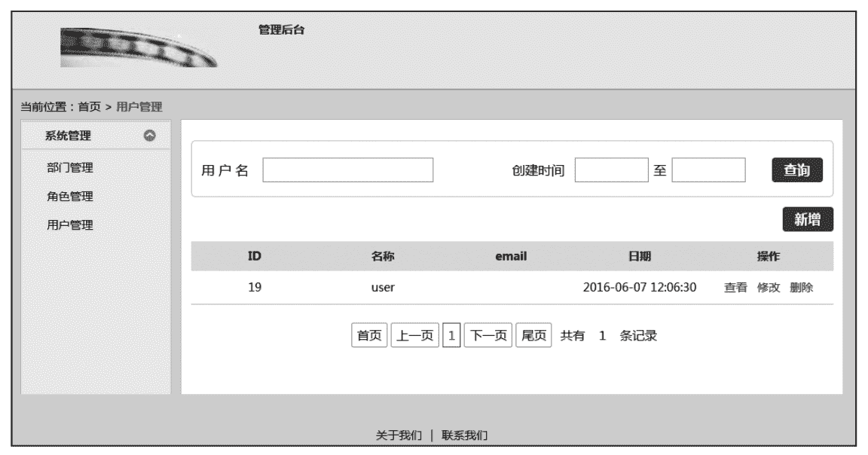Click the 上一页 pagination button
The width and height of the screenshot is (868, 455).
point(415,336)
